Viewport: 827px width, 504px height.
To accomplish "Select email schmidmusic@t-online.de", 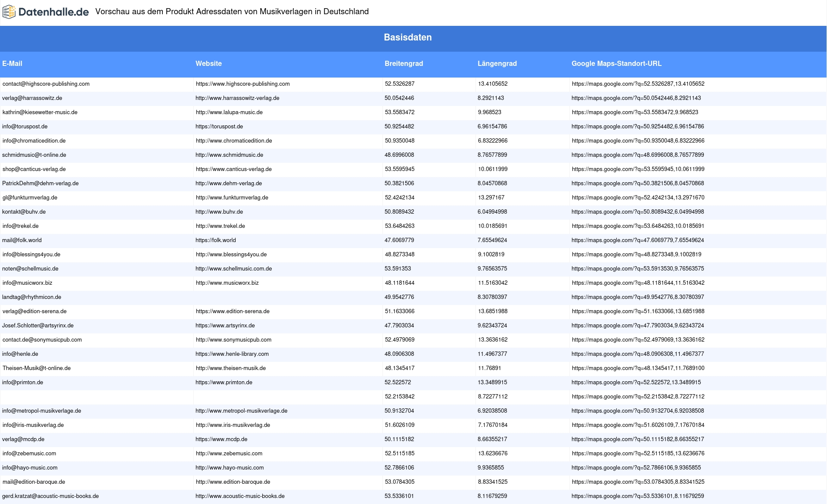I will [34, 155].
